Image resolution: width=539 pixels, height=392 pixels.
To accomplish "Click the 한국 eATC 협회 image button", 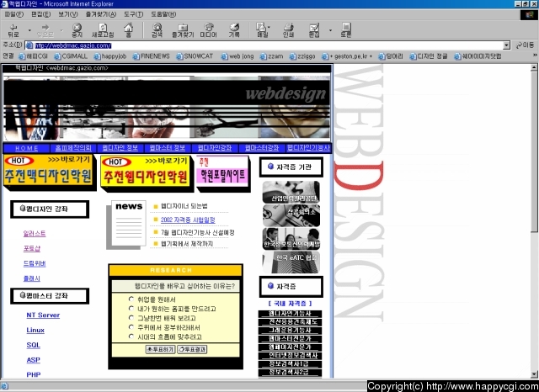I will pos(291,262).
